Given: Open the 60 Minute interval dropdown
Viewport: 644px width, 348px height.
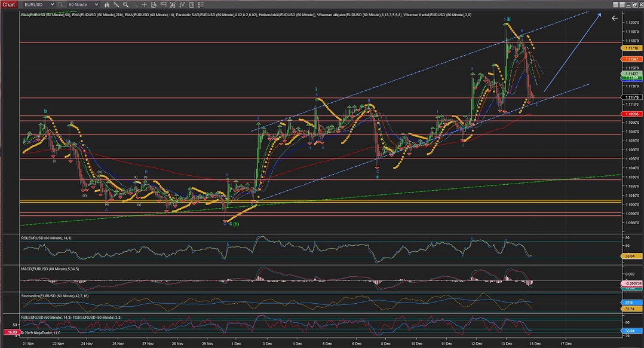Looking at the screenshot, I should tap(83, 5).
